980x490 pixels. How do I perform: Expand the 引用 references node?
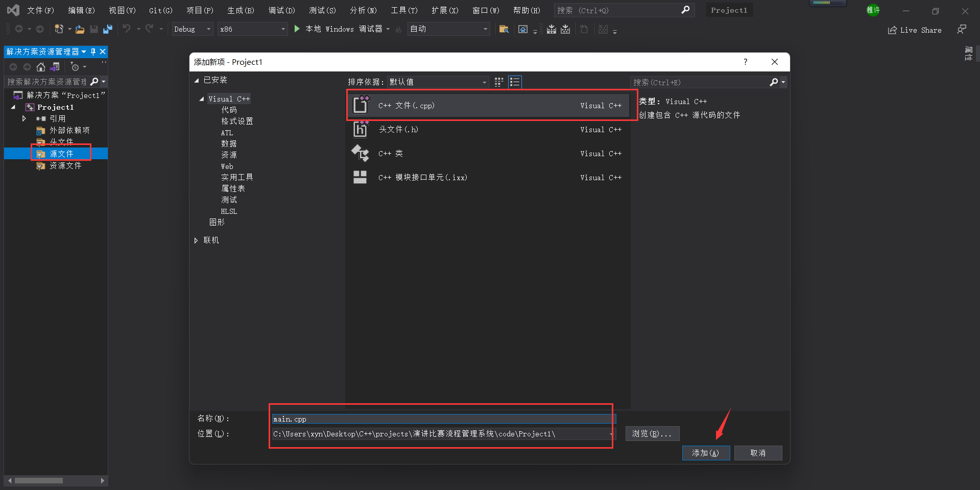click(24, 118)
